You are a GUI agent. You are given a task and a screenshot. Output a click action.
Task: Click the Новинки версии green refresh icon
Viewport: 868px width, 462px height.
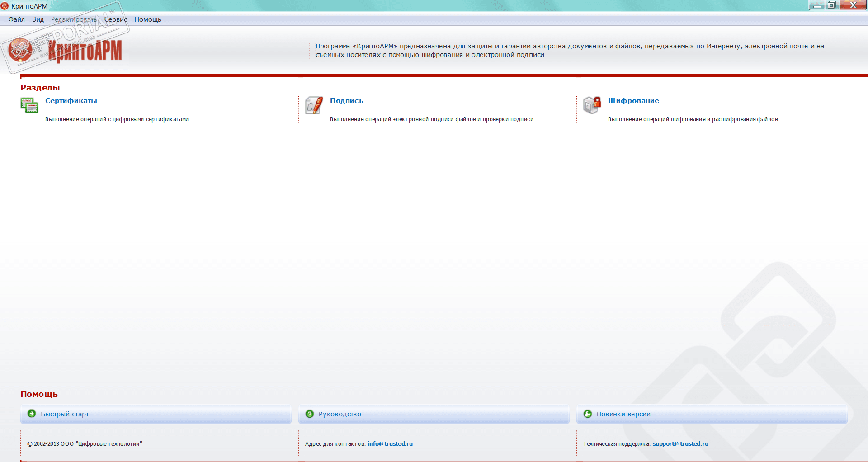pyautogui.click(x=588, y=414)
